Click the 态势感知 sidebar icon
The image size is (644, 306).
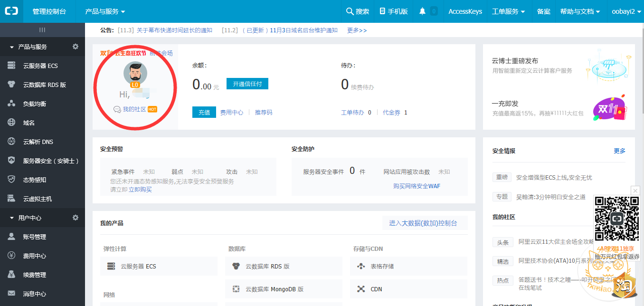point(12,180)
